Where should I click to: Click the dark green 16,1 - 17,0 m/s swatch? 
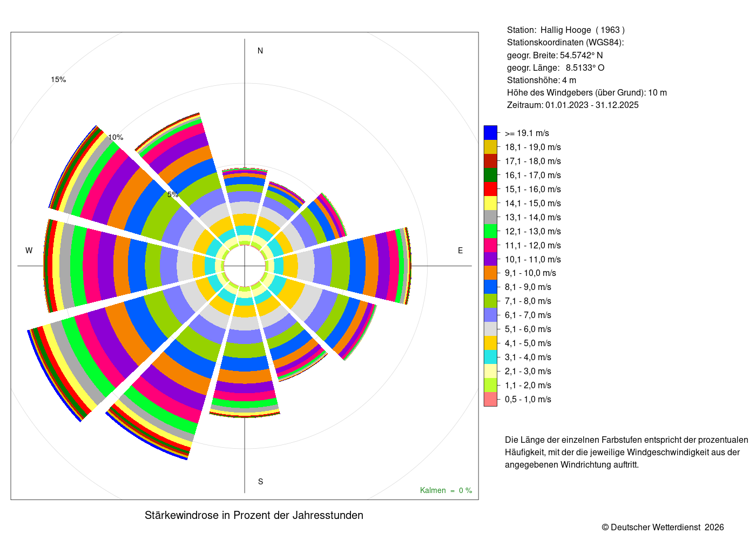click(490, 175)
